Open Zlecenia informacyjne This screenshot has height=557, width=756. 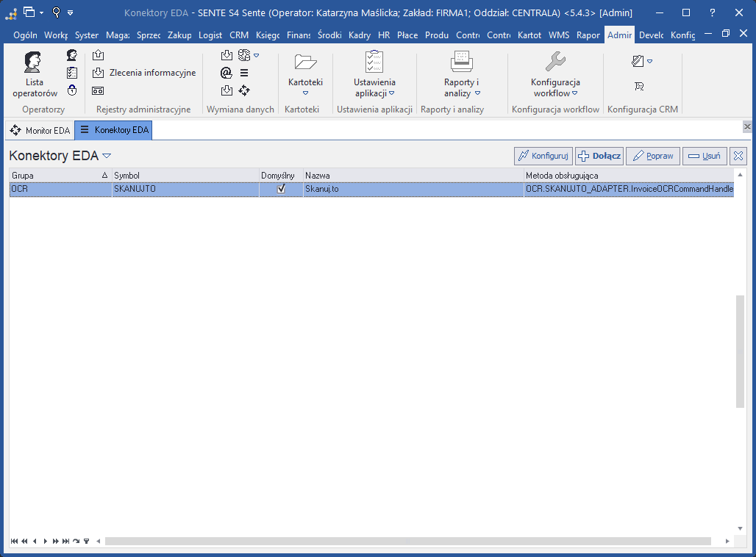143,73
